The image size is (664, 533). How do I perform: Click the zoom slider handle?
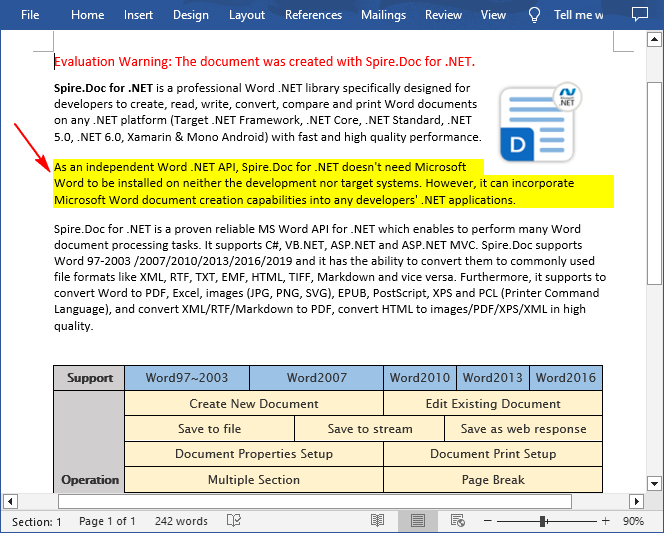pyautogui.click(x=542, y=521)
